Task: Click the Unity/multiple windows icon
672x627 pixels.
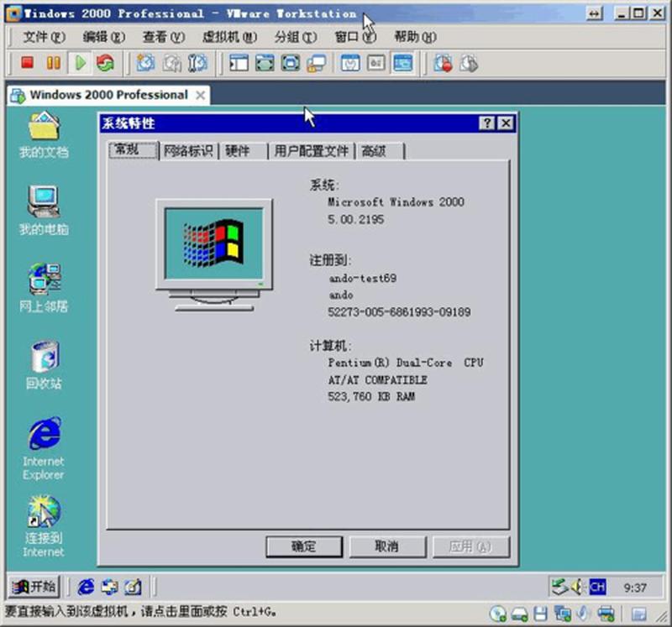Action: tap(317, 63)
